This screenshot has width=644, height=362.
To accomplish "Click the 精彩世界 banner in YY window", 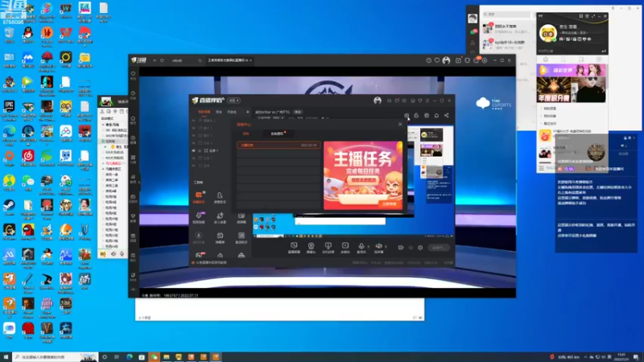I will (572, 70).
